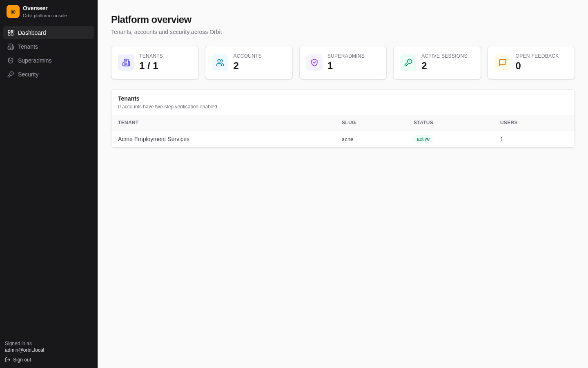Click the Open Feedback count value 0
Screen dimensions: 588x368
(518, 66)
